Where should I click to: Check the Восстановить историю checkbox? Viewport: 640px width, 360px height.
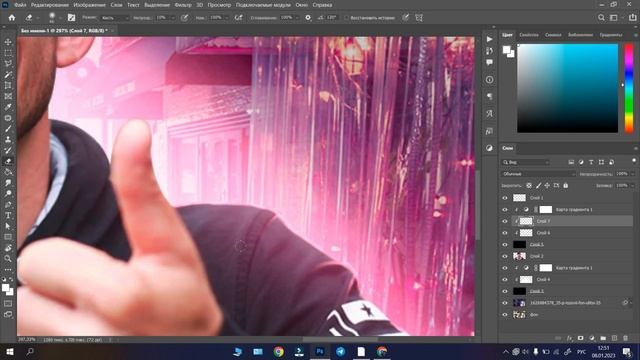(346, 18)
